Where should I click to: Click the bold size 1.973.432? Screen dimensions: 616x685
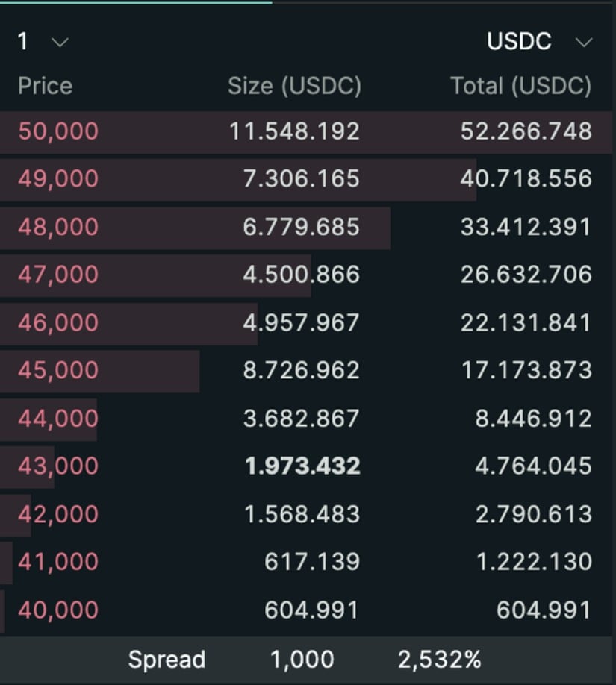pyautogui.click(x=302, y=466)
